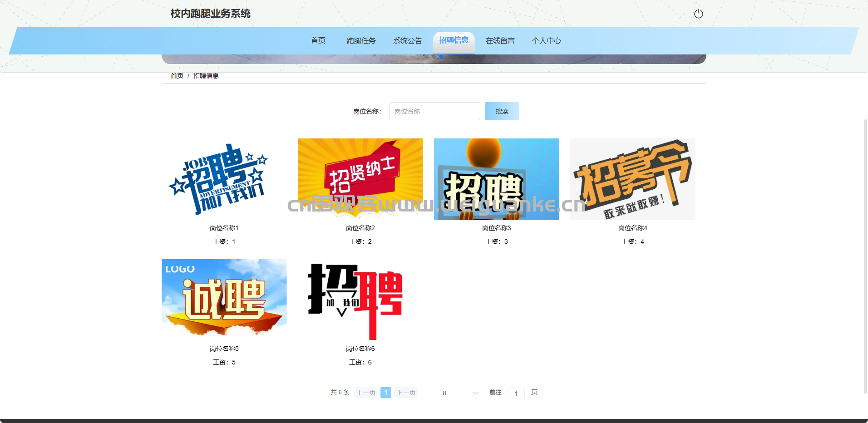Go to 跑腿任务 in the navbar
868x423 pixels.
(361, 41)
